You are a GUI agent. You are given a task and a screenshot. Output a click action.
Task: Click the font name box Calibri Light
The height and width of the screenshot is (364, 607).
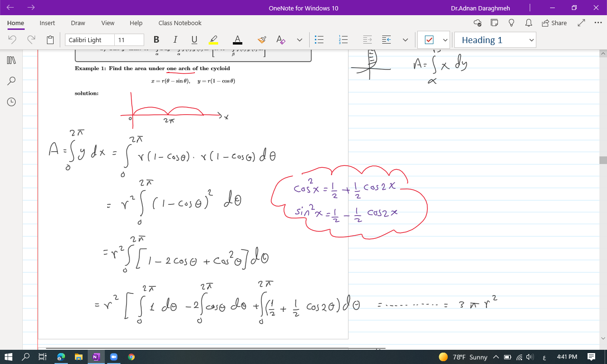pos(90,40)
